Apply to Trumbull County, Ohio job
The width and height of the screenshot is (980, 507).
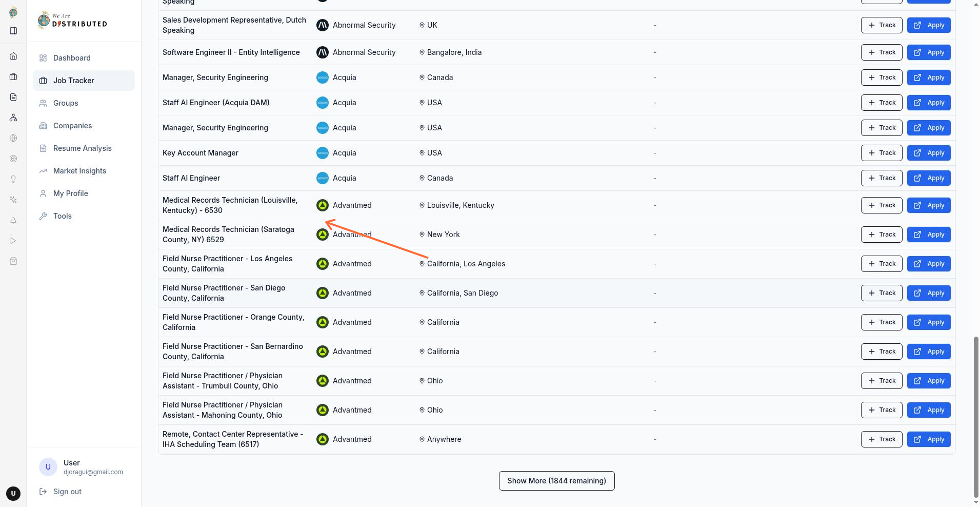point(928,381)
